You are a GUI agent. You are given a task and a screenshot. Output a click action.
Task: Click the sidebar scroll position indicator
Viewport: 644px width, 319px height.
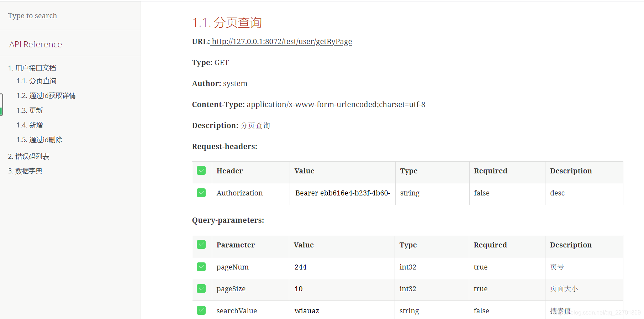pyautogui.click(x=1, y=105)
